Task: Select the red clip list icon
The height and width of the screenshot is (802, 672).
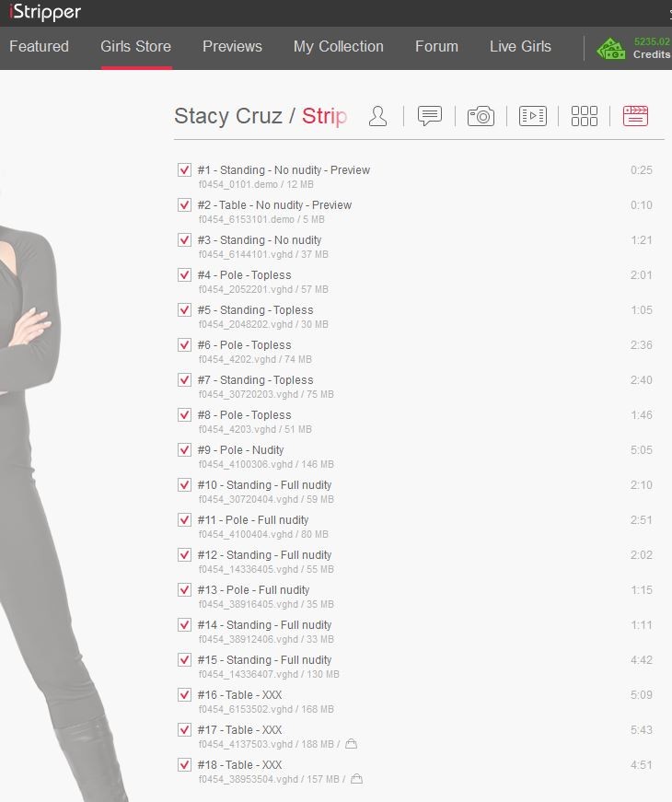Action: pos(635,116)
